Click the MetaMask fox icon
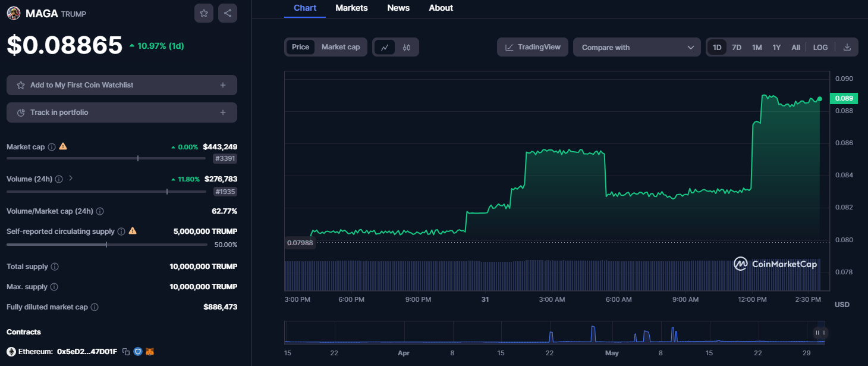This screenshot has height=366, width=868. tap(150, 352)
